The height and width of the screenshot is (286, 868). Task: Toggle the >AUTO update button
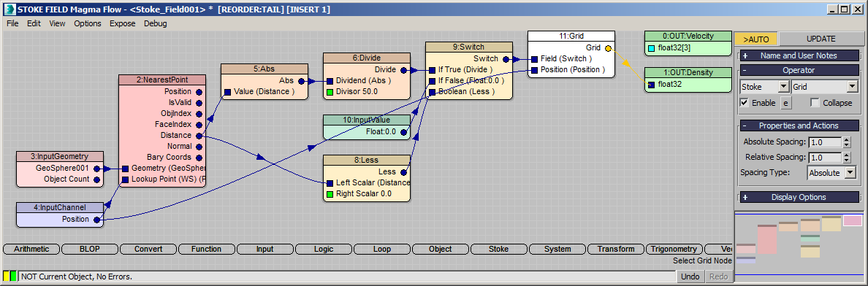(755, 39)
